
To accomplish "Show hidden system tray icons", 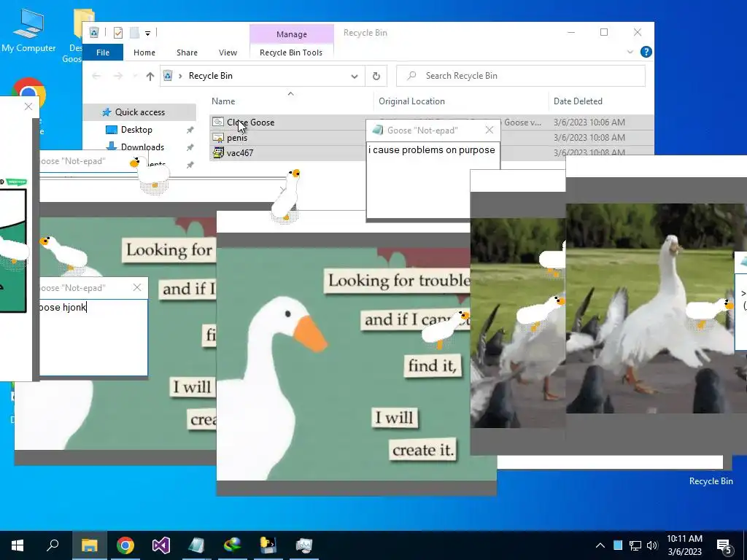I will click(x=600, y=545).
